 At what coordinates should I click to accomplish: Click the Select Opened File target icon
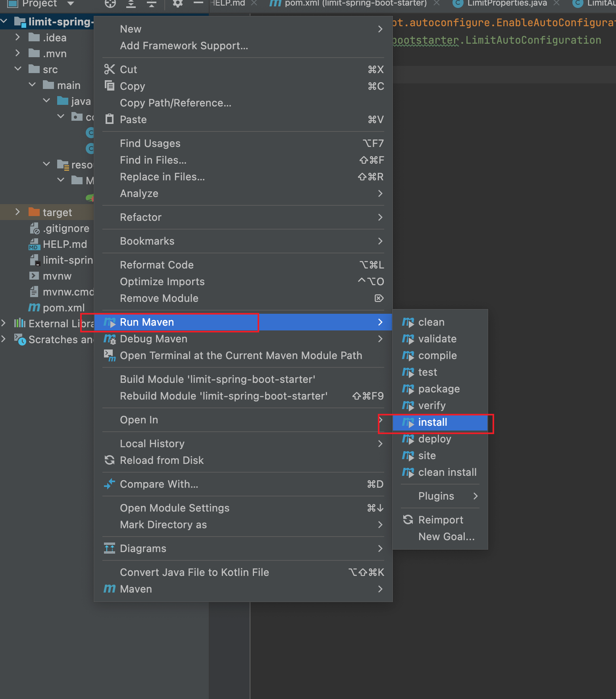[110, 3]
